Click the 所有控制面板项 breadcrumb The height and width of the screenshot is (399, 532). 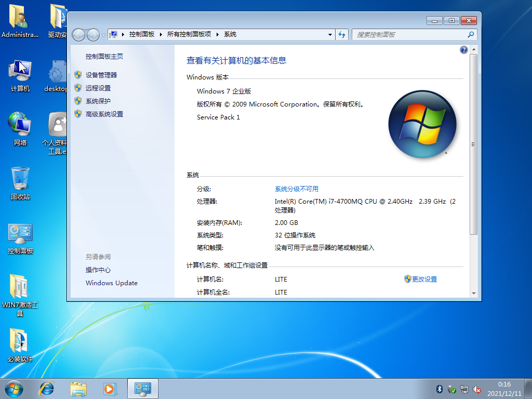(x=189, y=34)
